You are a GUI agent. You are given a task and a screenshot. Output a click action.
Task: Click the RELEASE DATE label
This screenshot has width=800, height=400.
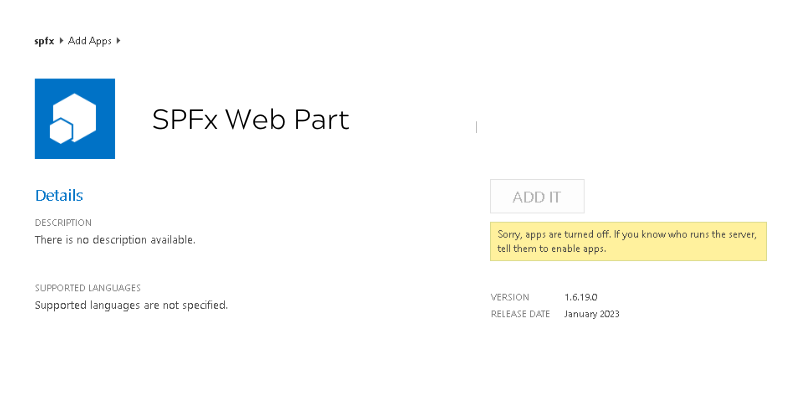tap(520, 314)
